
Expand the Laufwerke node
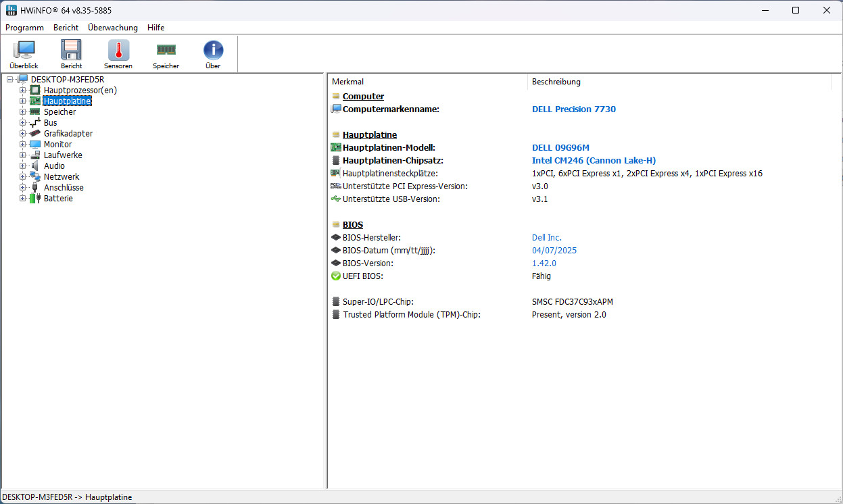coord(23,155)
